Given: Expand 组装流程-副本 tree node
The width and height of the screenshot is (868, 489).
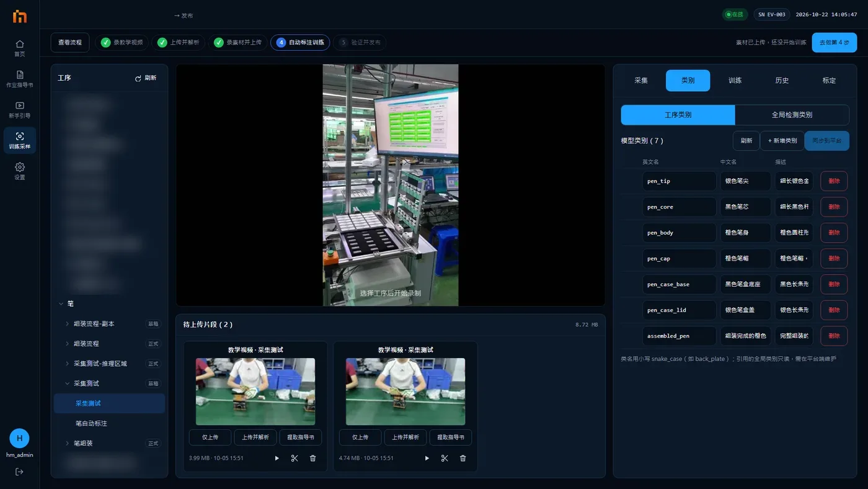Looking at the screenshot, I should [x=67, y=324].
